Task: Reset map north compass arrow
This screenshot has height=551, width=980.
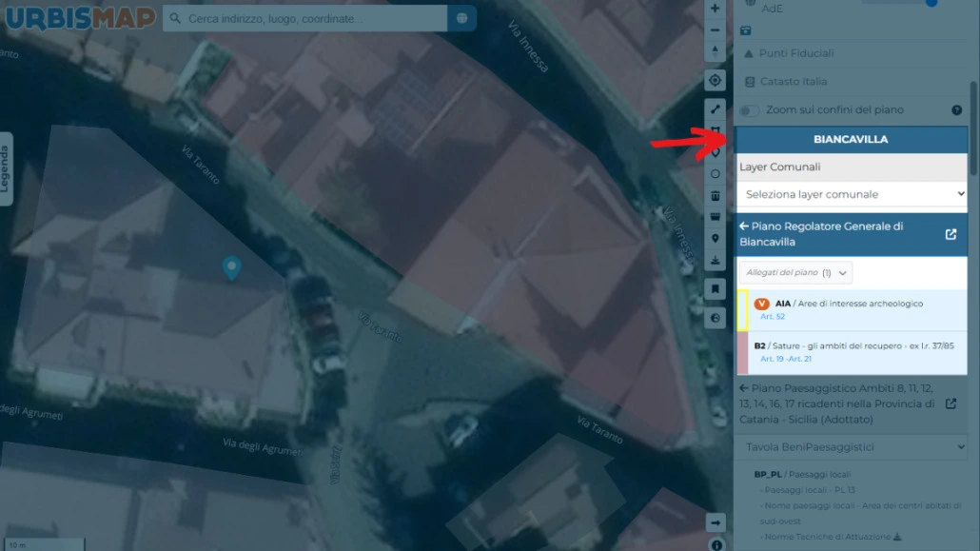Action: coord(715,51)
